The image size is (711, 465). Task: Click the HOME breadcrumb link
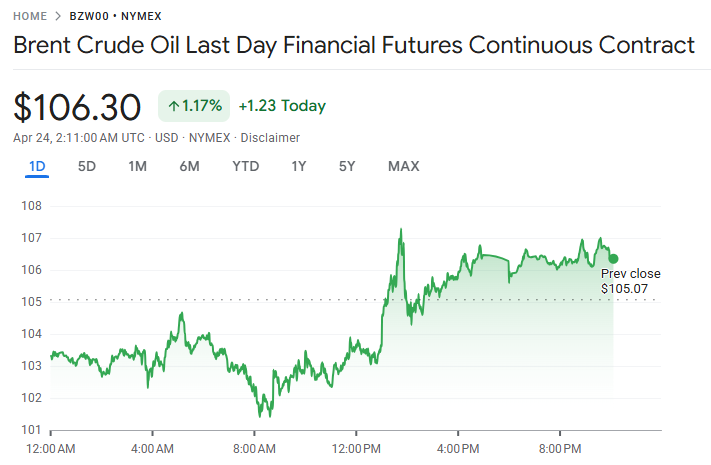coord(31,16)
